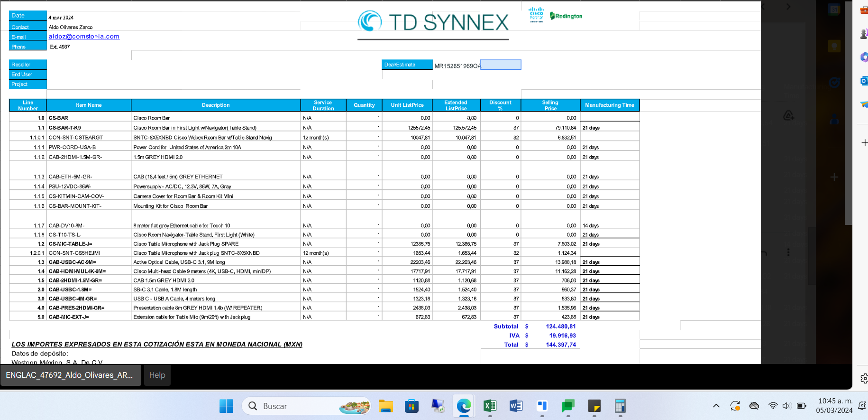This screenshot has height=420, width=868.
Task: Open the green chat app in taskbar
Action: (x=568, y=406)
